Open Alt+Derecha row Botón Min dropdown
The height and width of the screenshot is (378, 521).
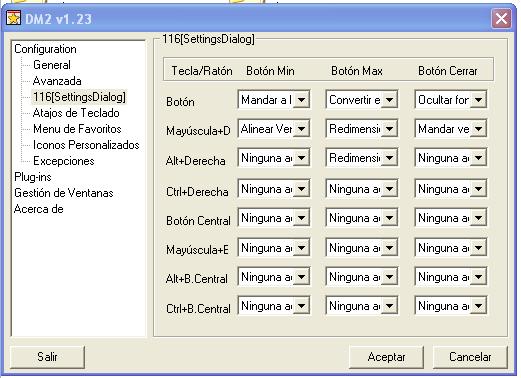274,157
